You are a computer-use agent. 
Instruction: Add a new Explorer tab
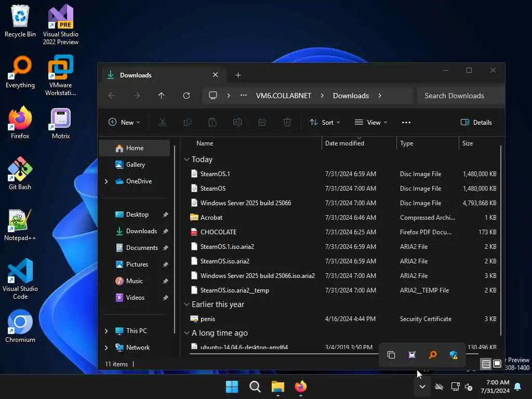pos(238,75)
